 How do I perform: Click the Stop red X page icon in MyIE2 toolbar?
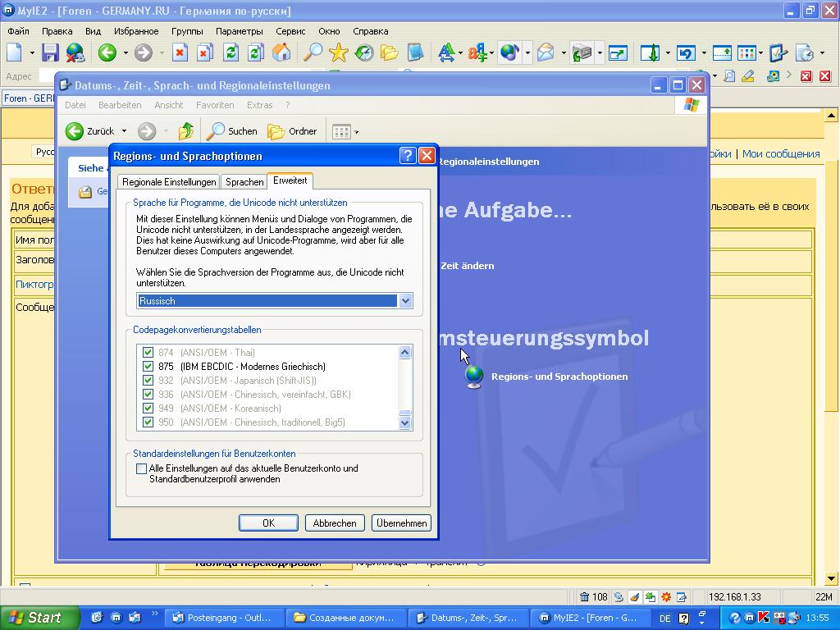click(x=180, y=52)
